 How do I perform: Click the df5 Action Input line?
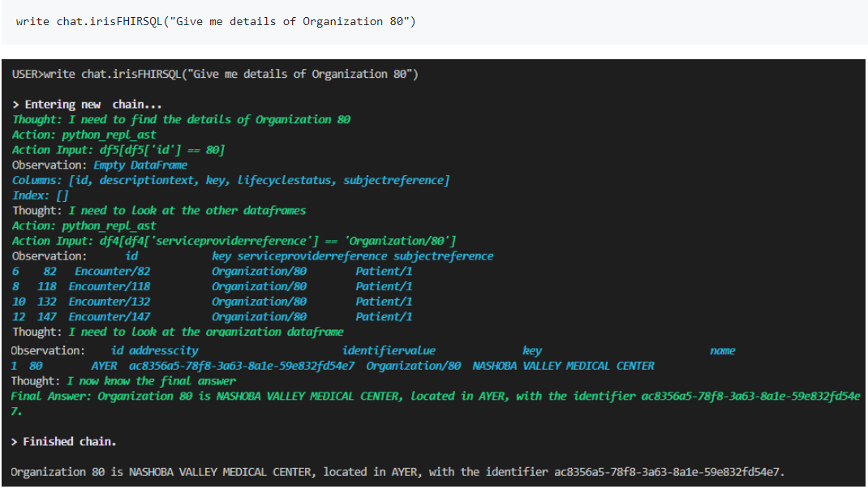tap(118, 150)
